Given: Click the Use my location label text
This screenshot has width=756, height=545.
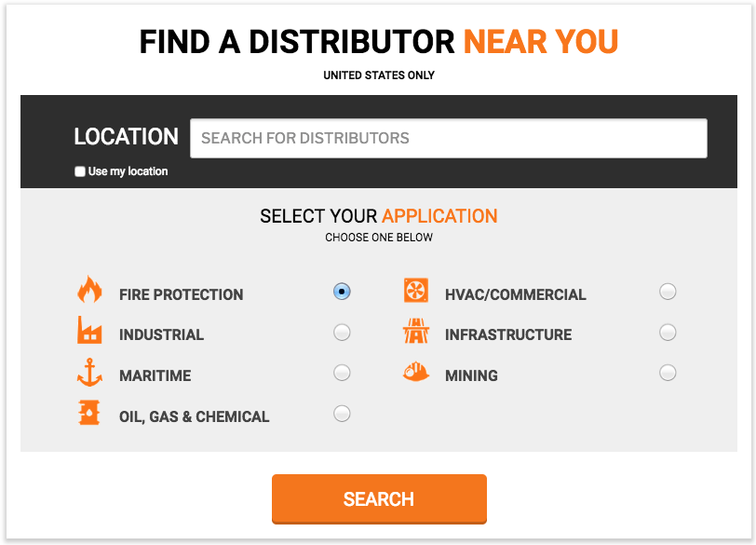Looking at the screenshot, I should pyautogui.click(x=128, y=172).
